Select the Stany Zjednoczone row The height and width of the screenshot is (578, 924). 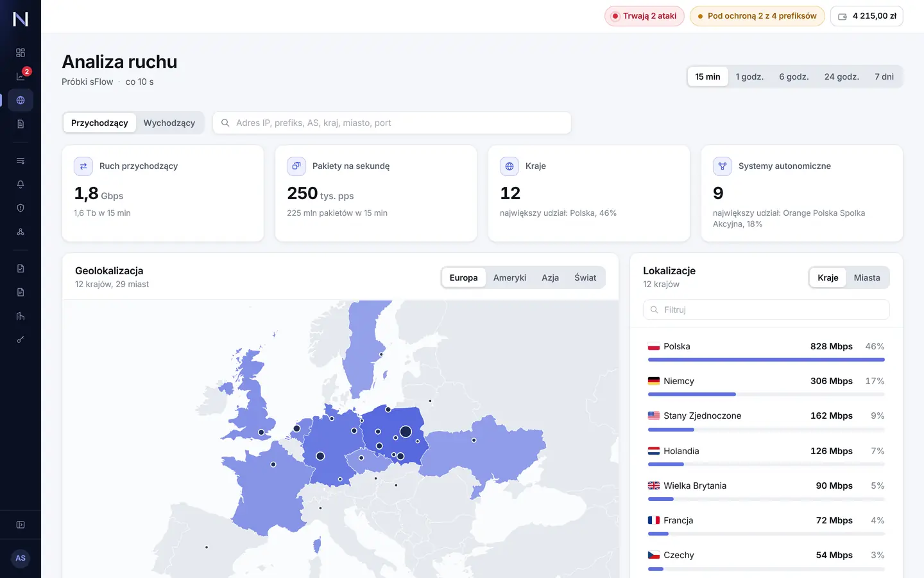pyautogui.click(x=766, y=421)
